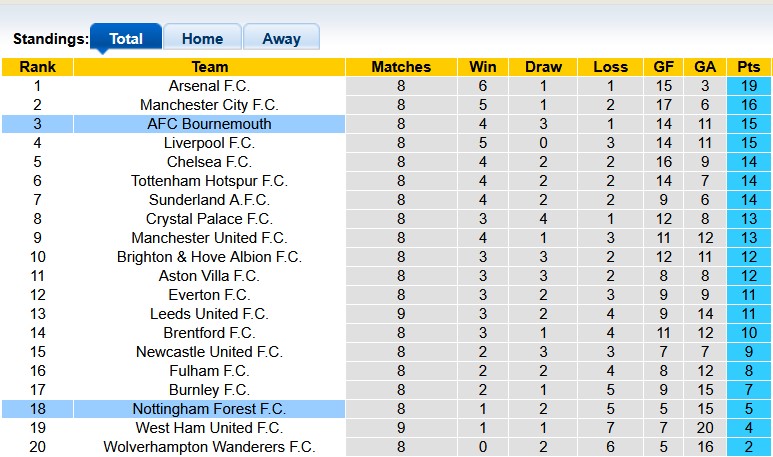Click the Win column header
Screen dimensions: 773x457
pyautogui.click(x=483, y=67)
